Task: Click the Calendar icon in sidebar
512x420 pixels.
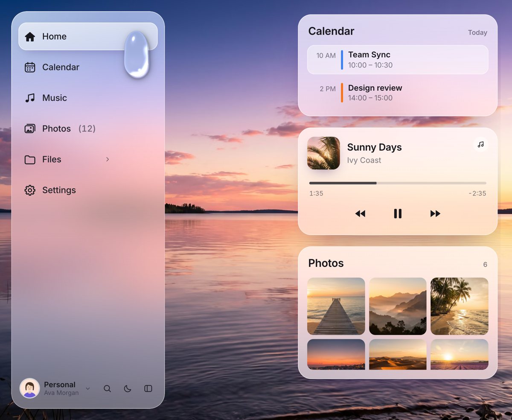Action: click(x=30, y=67)
